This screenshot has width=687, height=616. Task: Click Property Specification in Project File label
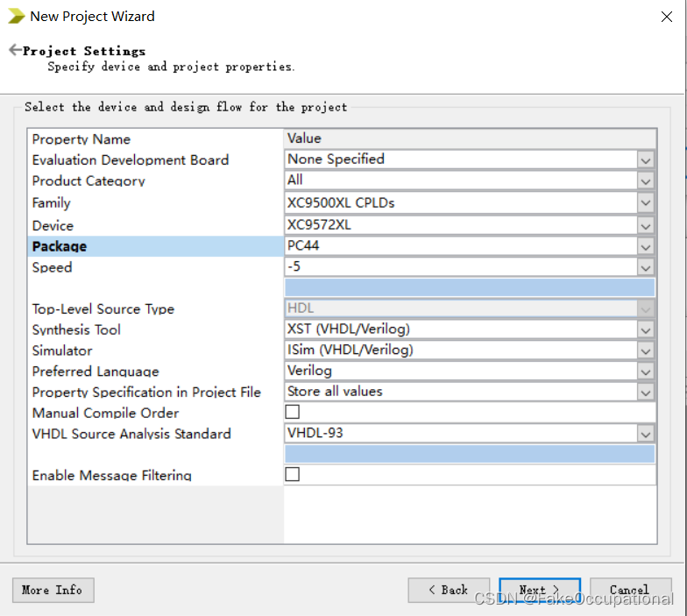(x=146, y=393)
